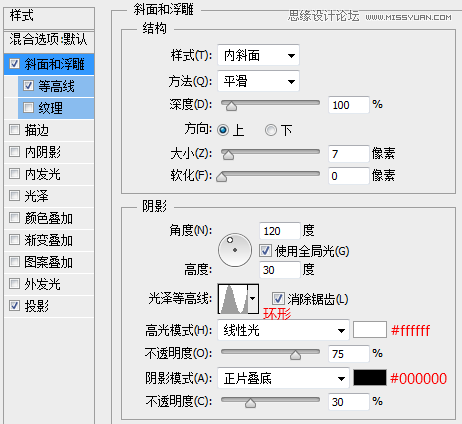Enable the 外发光 checkbox

tap(14, 283)
